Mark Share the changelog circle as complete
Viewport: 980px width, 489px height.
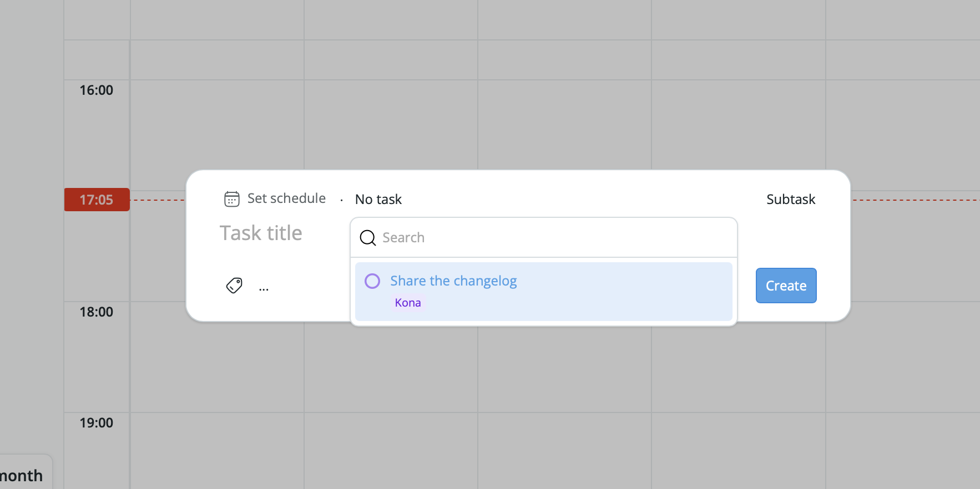(372, 281)
